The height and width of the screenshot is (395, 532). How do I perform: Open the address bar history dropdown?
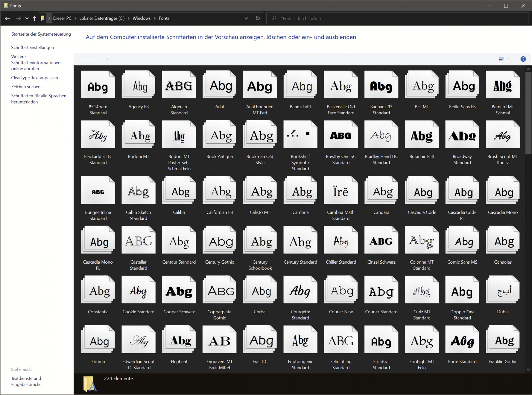pyautogui.click(x=246, y=18)
